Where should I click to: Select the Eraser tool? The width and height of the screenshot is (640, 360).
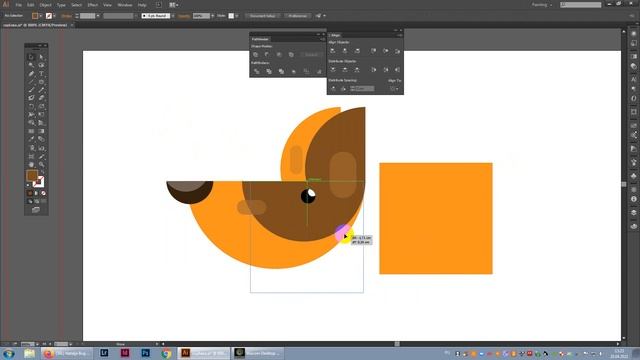coord(41,98)
